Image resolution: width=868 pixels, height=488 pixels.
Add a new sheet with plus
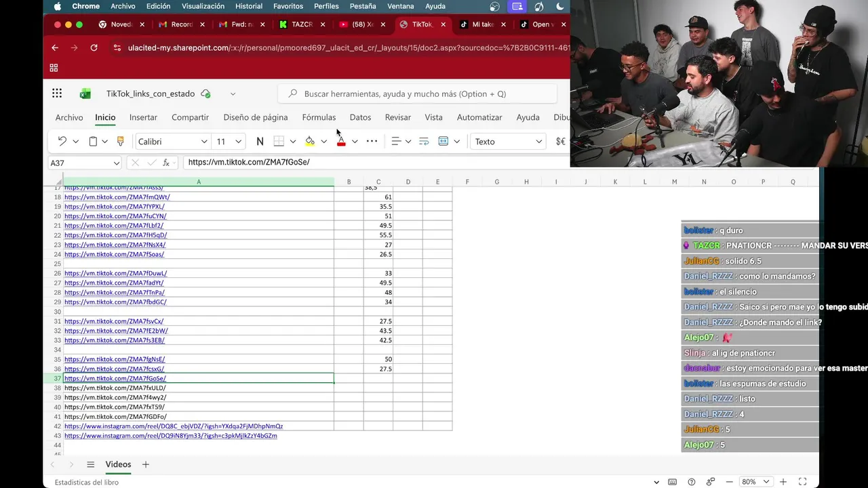(145, 464)
